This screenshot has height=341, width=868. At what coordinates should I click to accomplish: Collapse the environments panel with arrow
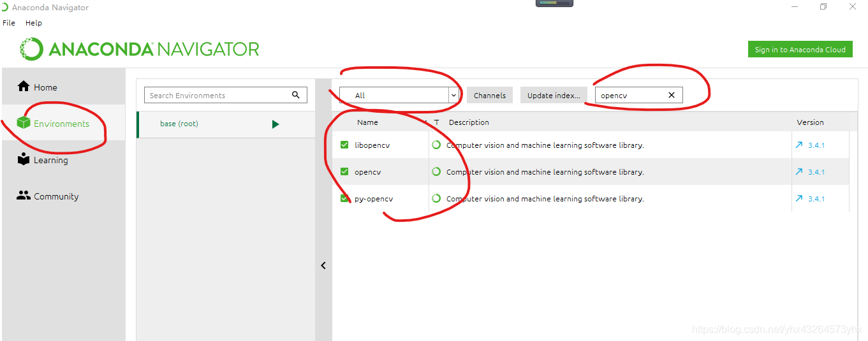323,265
